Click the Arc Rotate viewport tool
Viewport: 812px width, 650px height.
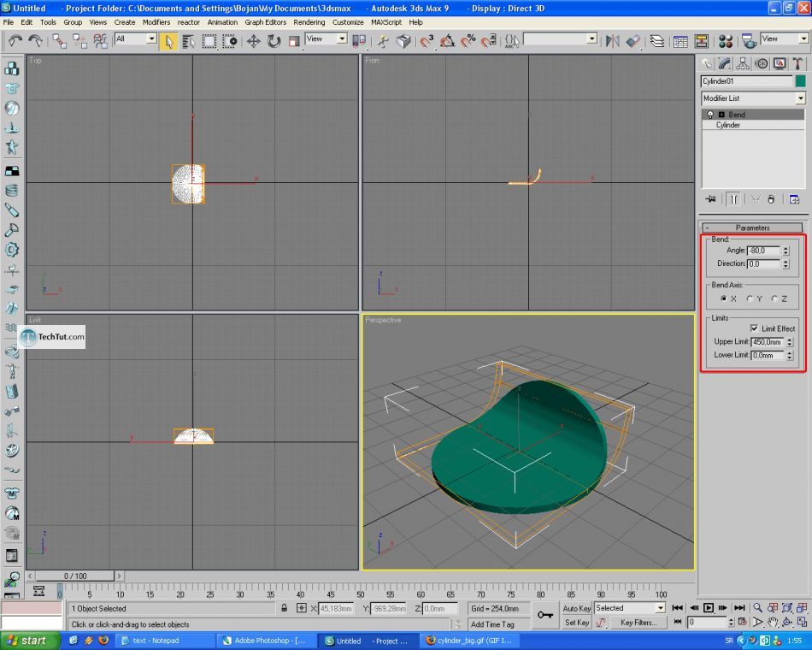[x=787, y=622]
